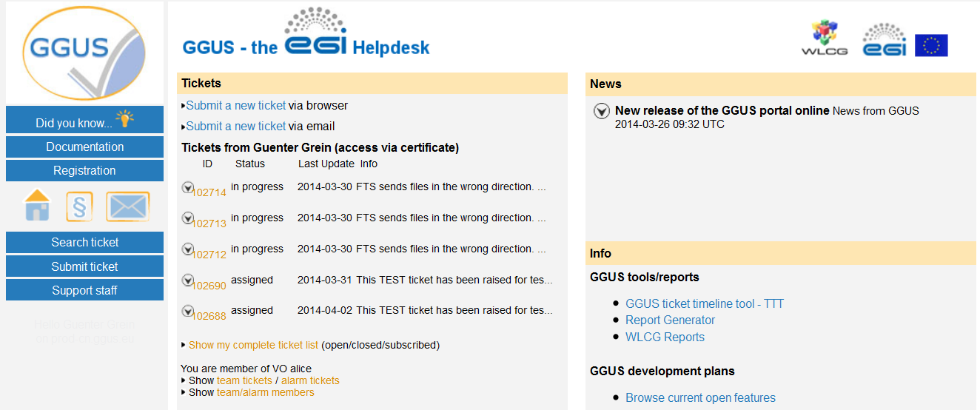
Task: Click the 'Status' column header
Action: tap(250, 164)
